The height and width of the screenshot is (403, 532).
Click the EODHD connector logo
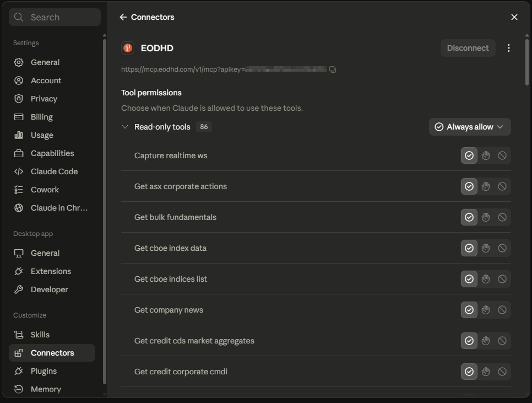(128, 48)
